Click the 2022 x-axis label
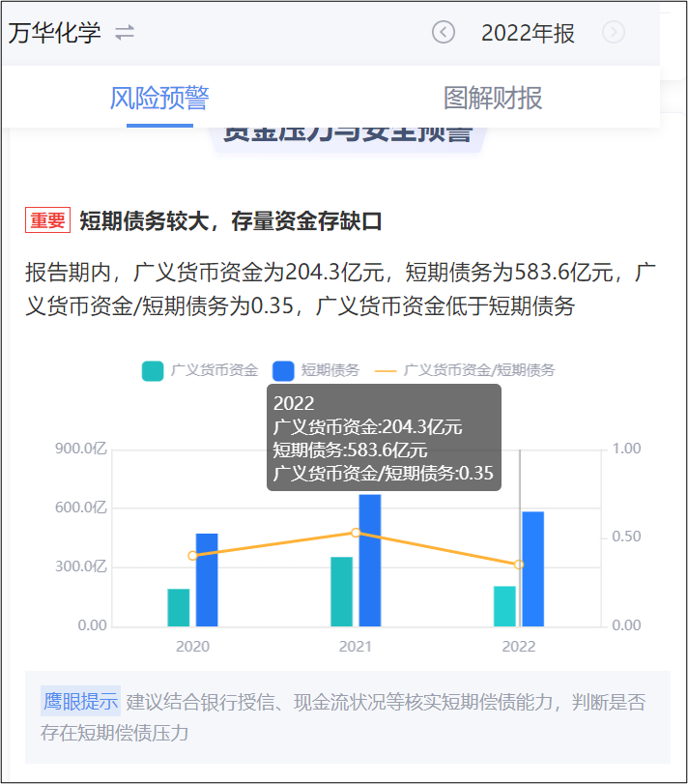Image resolution: width=688 pixels, height=784 pixels. click(x=519, y=647)
